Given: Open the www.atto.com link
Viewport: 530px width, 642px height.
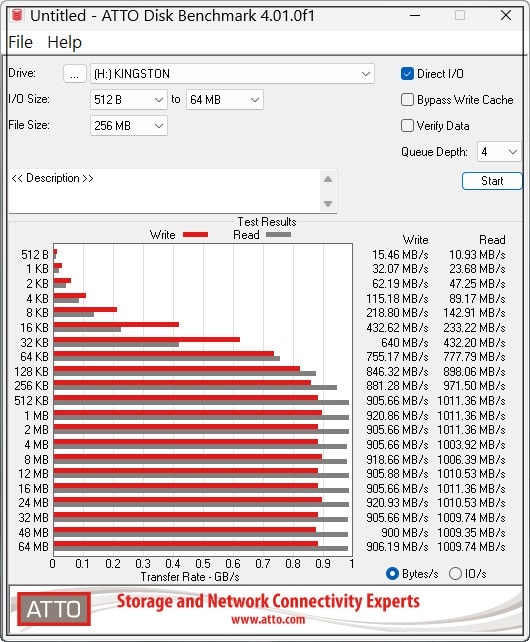Looking at the screenshot, I should pyautogui.click(x=268, y=619).
